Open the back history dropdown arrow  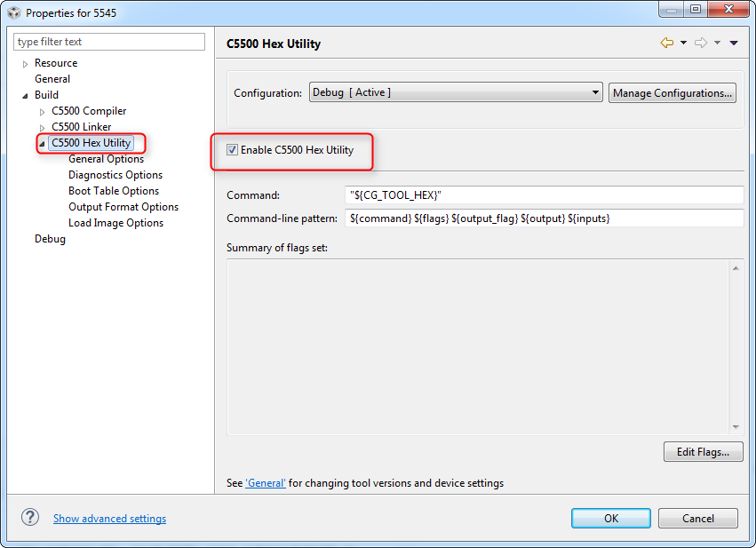(683, 43)
